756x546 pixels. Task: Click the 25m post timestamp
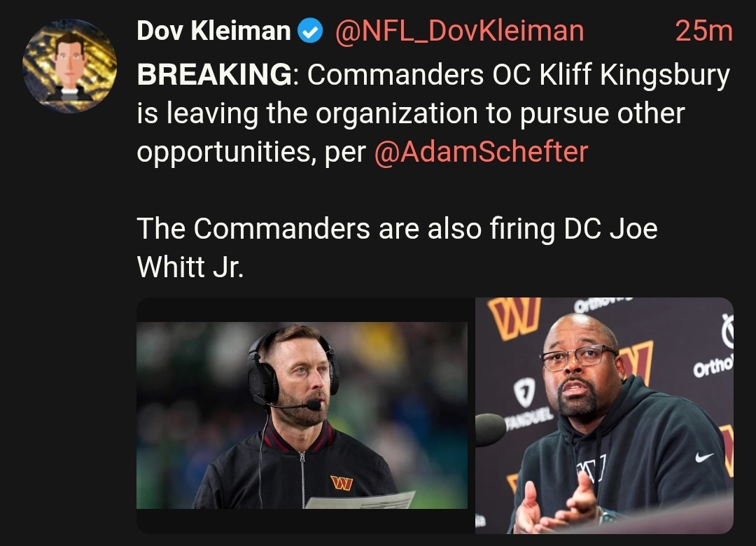pyautogui.click(x=704, y=31)
